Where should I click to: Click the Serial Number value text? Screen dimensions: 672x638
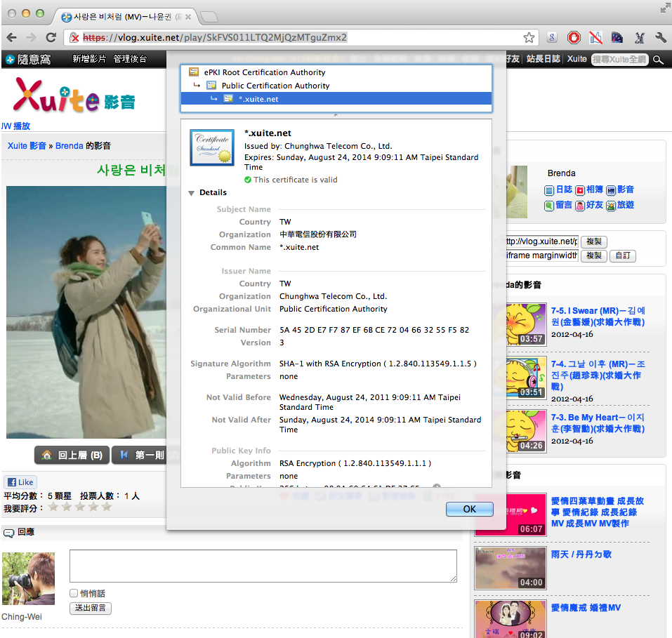[374, 330]
